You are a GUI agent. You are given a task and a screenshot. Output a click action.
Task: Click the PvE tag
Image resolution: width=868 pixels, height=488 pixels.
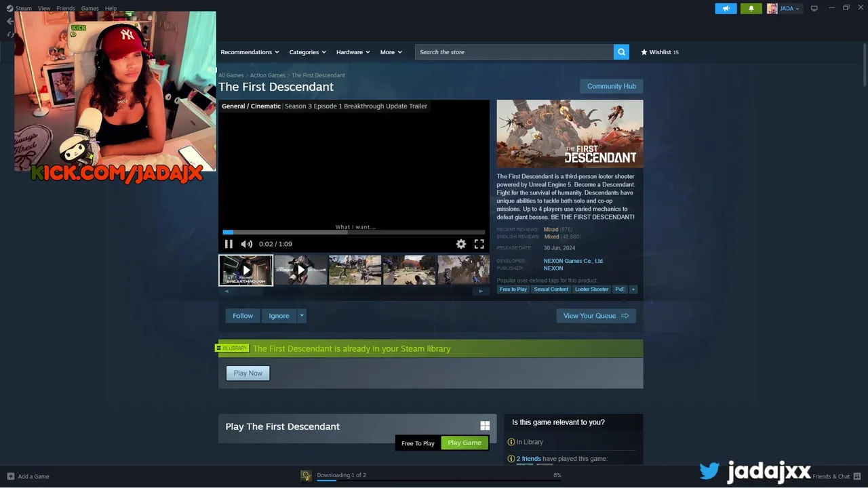[620, 289]
